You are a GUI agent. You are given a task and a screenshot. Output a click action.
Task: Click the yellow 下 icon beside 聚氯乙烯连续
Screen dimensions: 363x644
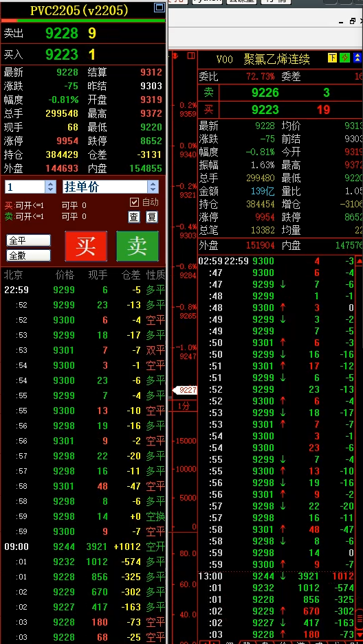click(x=333, y=58)
